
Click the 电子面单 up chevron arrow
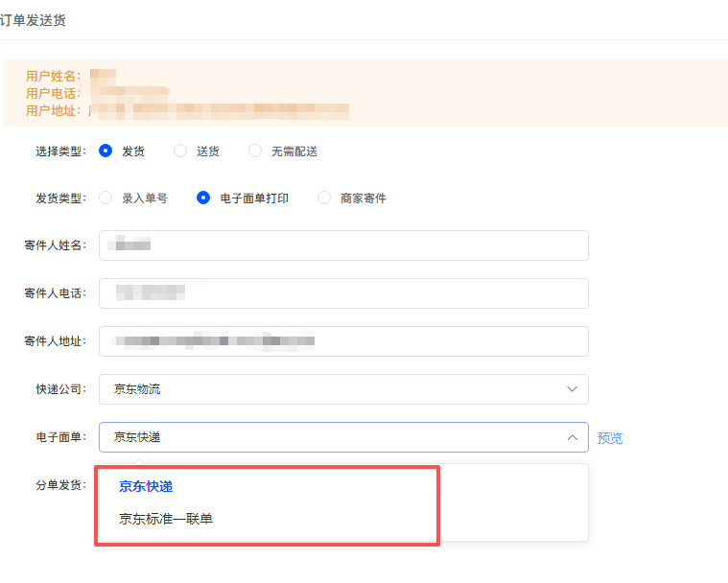572,437
